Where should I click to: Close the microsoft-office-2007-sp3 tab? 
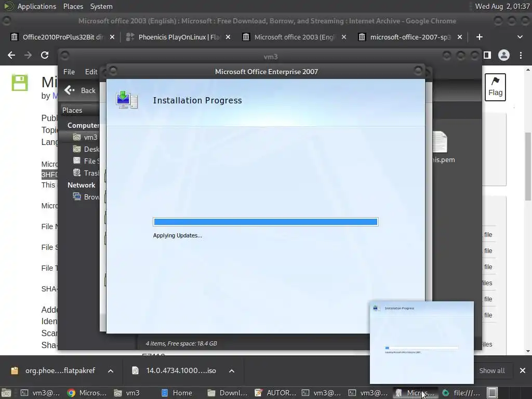460,37
